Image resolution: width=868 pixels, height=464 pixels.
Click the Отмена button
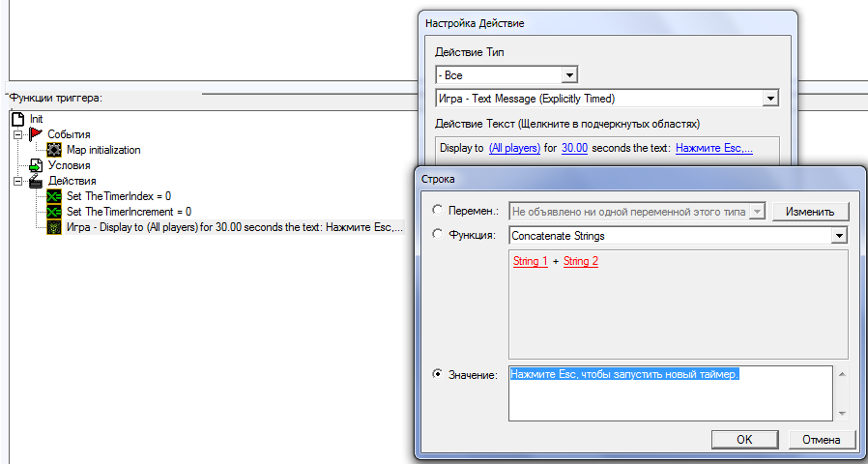click(x=822, y=440)
